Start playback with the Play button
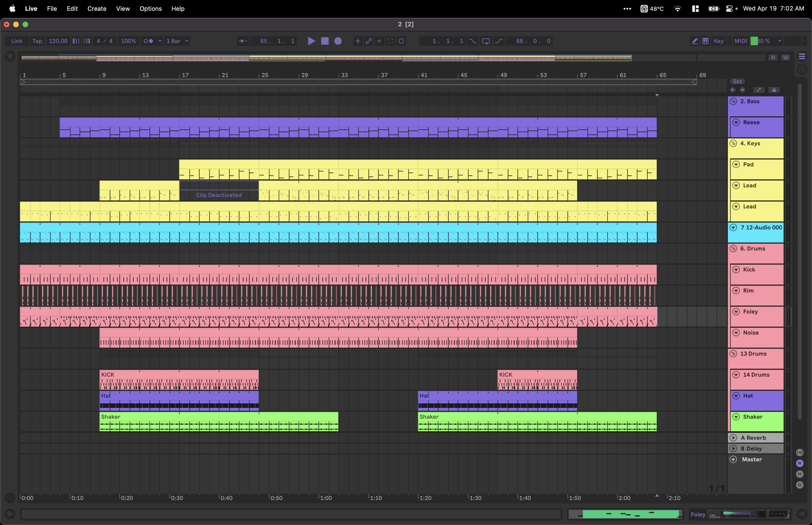 (x=311, y=41)
